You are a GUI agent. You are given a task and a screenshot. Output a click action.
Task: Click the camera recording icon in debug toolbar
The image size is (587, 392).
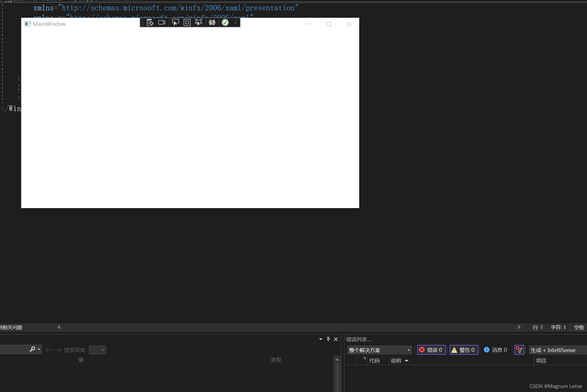point(162,23)
